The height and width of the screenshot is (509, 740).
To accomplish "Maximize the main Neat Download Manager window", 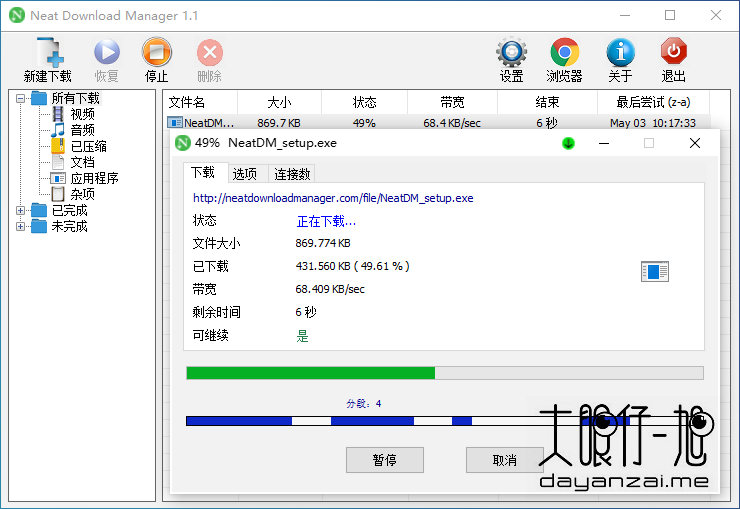I will click(670, 15).
